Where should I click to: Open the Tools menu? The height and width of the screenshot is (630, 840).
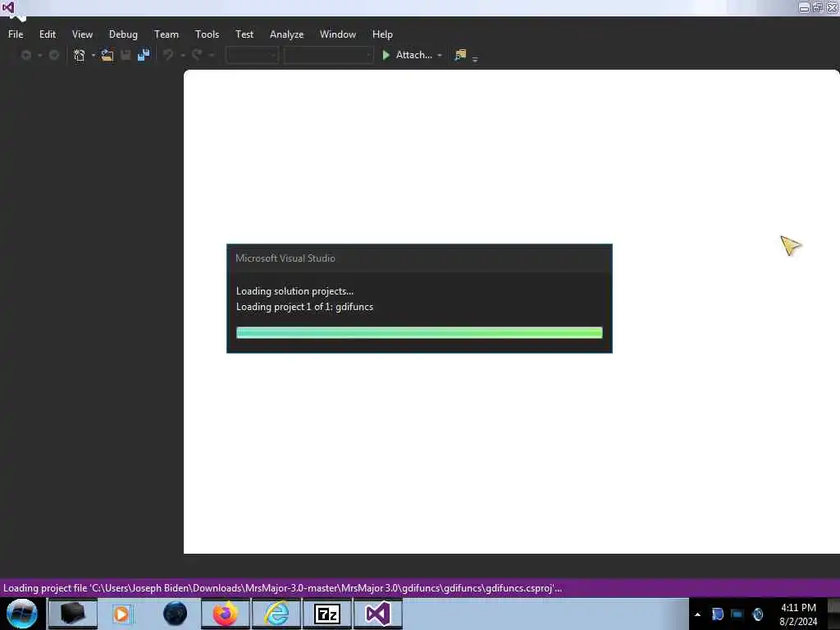click(x=207, y=34)
